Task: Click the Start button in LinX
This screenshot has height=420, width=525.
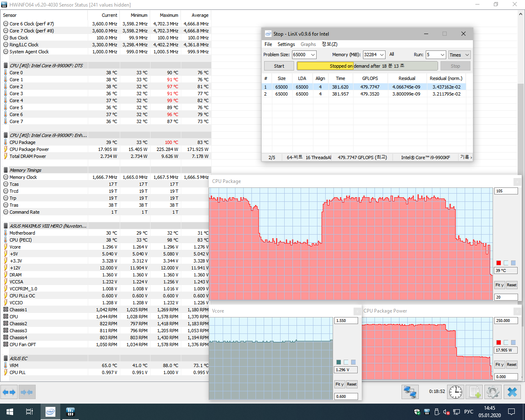Action: click(x=279, y=66)
